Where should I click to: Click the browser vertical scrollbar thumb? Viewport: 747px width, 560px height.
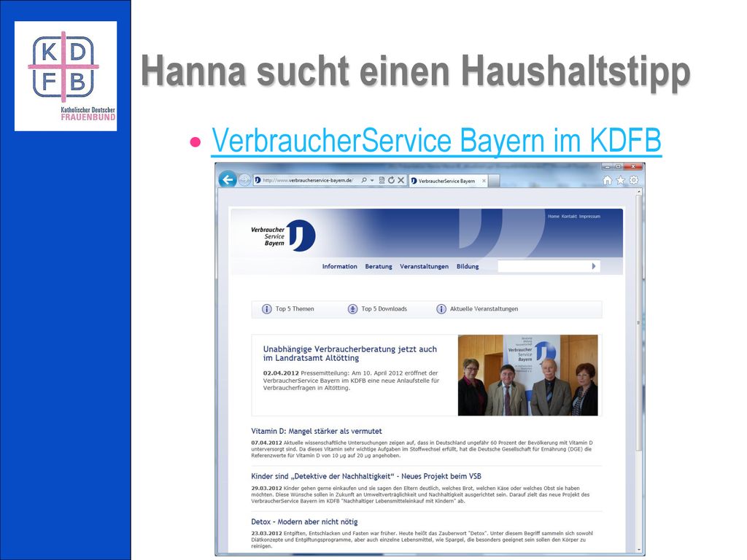[639, 323]
